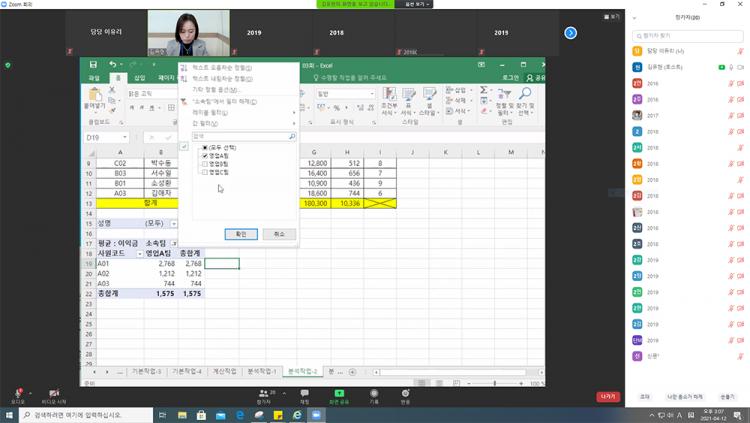Check the 영업B팀 filter checkbox
Screen dimensions: 750x423
pos(205,164)
